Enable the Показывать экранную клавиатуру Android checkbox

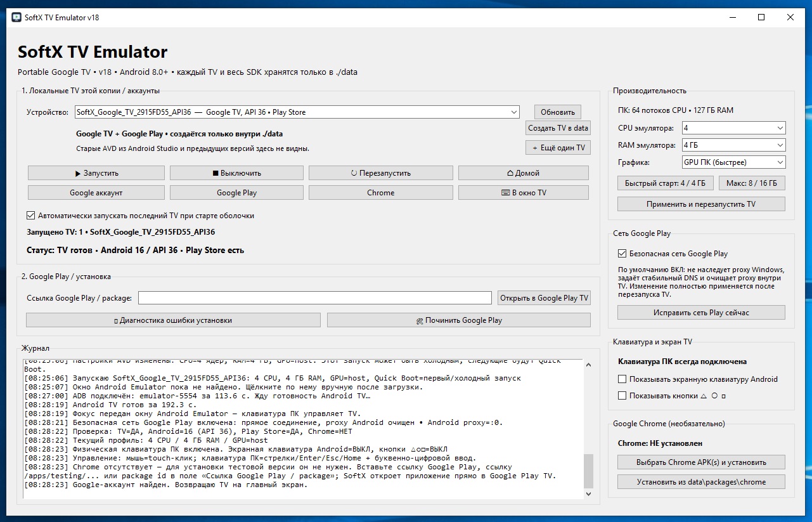(x=622, y=379)
